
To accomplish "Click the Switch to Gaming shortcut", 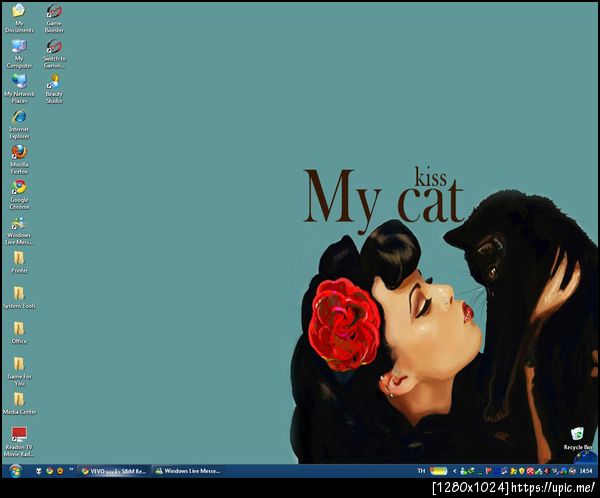I will pyautogui.click(x=54, y=54).
